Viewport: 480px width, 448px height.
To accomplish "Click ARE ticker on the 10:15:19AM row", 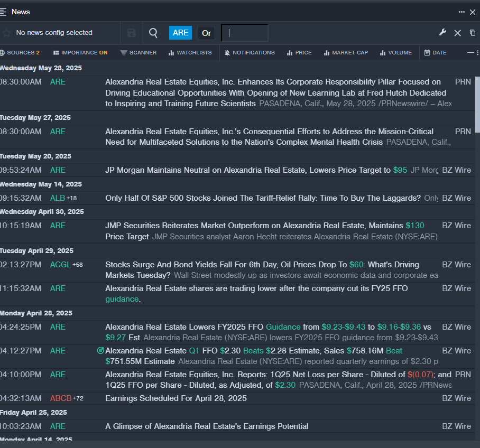I will [x=58, y=226].
